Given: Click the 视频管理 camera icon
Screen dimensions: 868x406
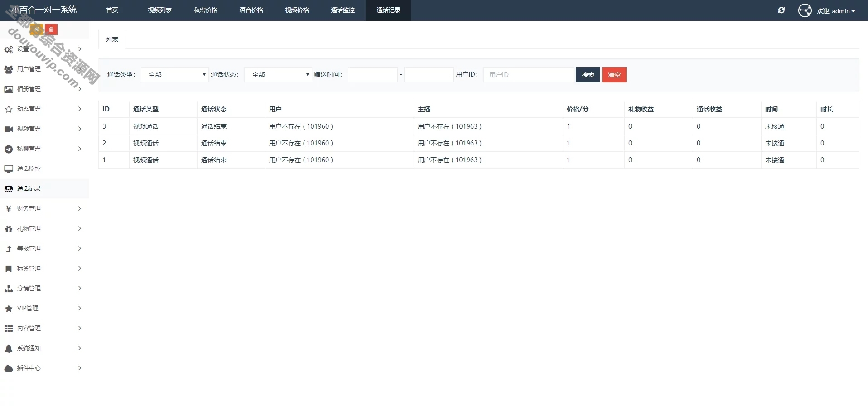Looking at the screenshot, I should [x=9, y=129].
